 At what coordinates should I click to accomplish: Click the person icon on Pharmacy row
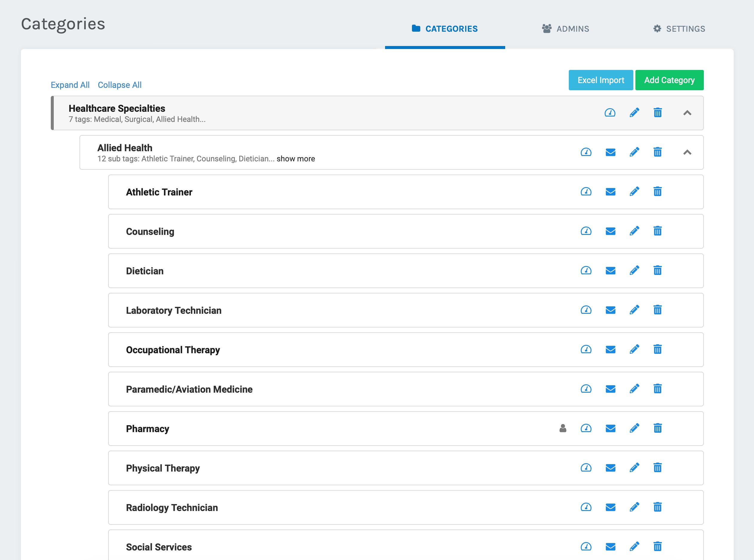coord(563,429)
